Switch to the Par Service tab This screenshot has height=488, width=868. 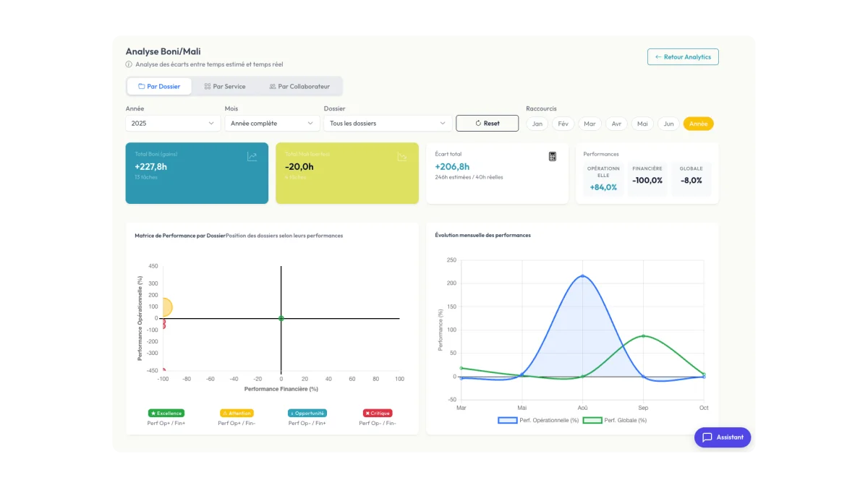point(225,87)
